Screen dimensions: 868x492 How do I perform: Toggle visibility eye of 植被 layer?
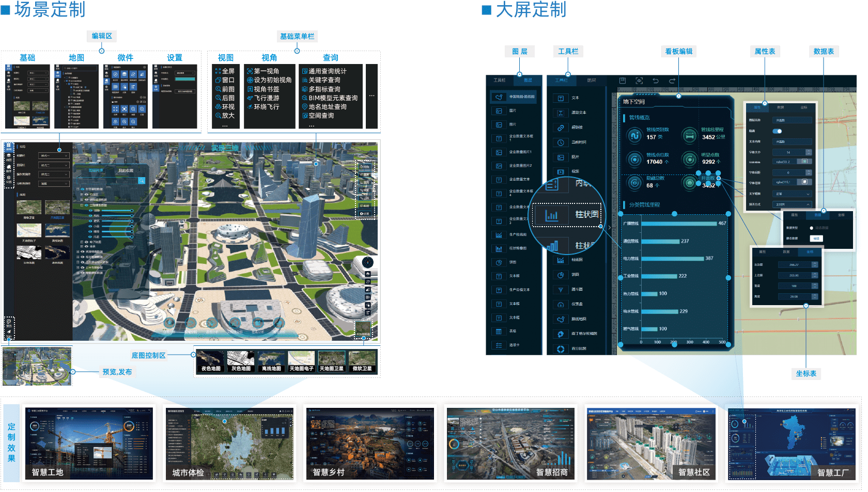90,231
